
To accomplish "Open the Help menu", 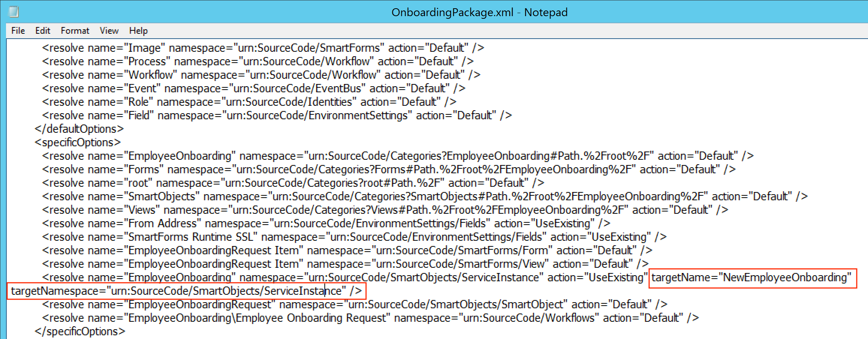I will (138, 30).
